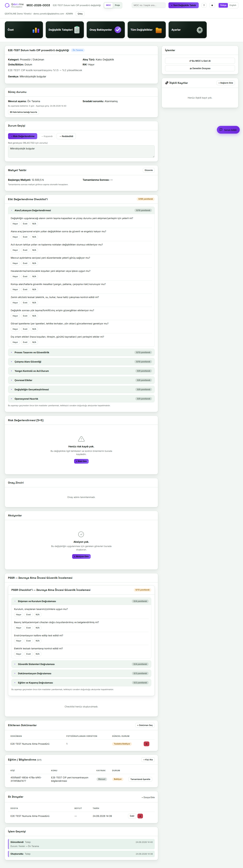This screenshot has width=243, height=868.
Task: Toggle the dark theme sun icon
Action: pyautogui.click(x=212, y=5)
